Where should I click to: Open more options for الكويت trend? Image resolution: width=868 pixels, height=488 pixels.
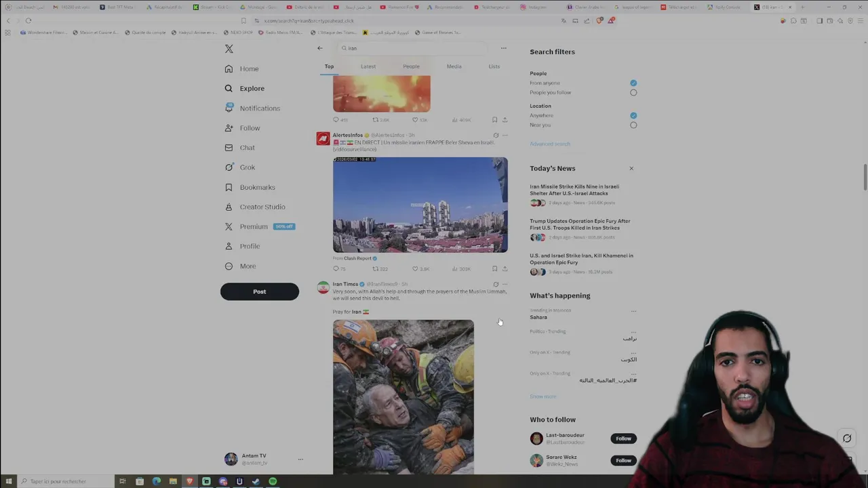[633, 353]
